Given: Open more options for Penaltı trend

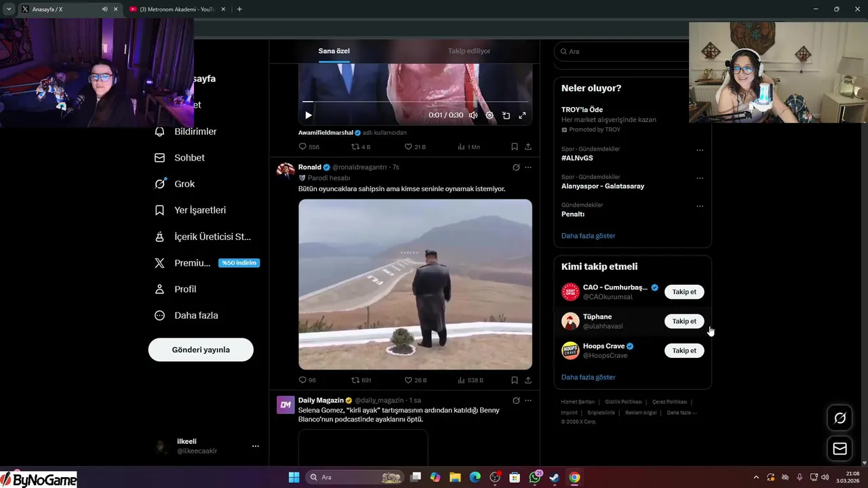Looking at the screenshot, I should tap(700, 206).
